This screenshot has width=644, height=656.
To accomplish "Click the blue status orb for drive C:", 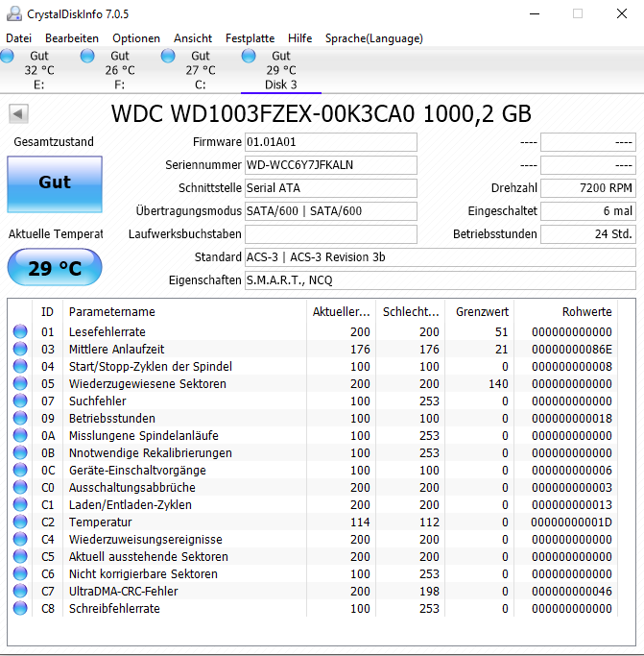I will [x=168, y=56].
